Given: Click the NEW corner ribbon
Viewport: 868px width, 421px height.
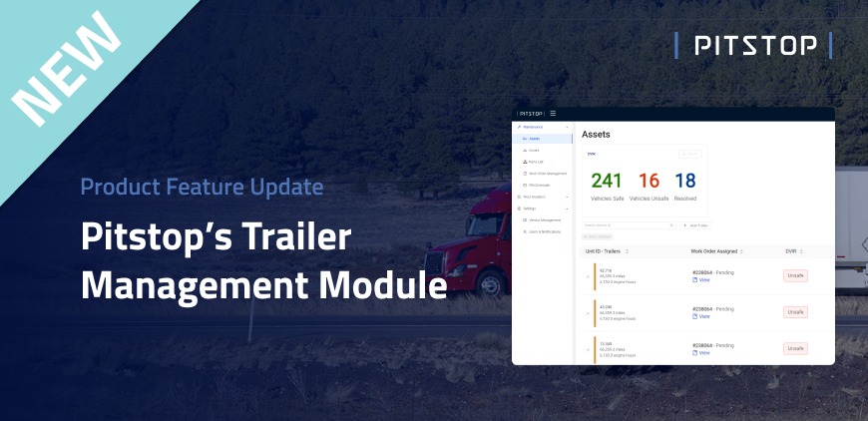Looking at the screenshot, I should pyautogui.click(x=65, y=68).
